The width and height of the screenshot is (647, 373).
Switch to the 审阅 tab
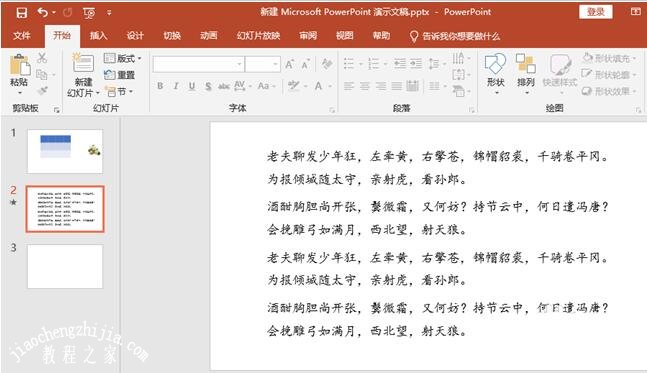tap(308, 36)
